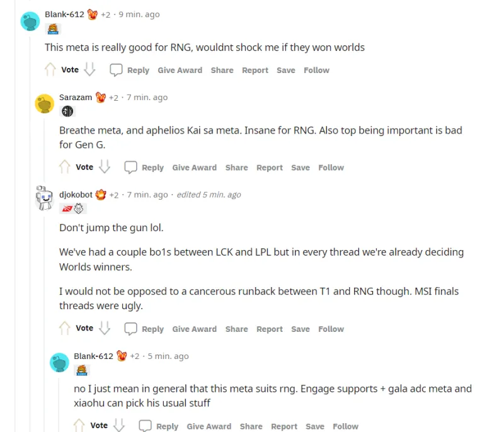Follow djokobot's comment

[331, 329]
